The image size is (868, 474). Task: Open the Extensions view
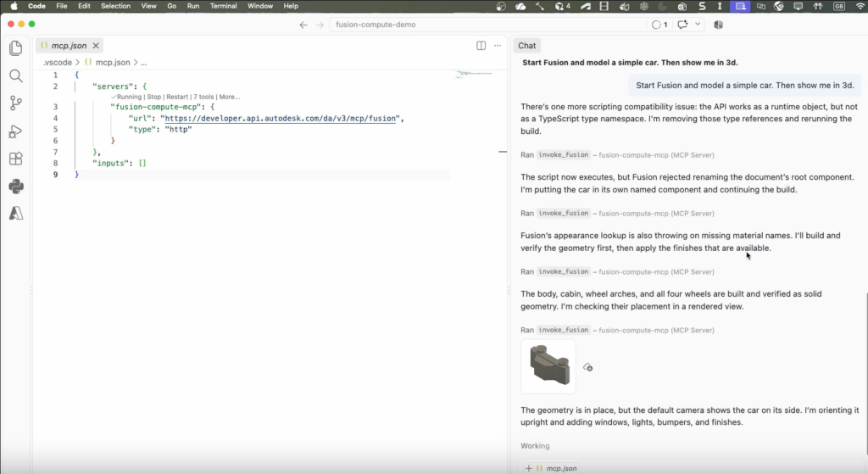[x=16, y=159]
